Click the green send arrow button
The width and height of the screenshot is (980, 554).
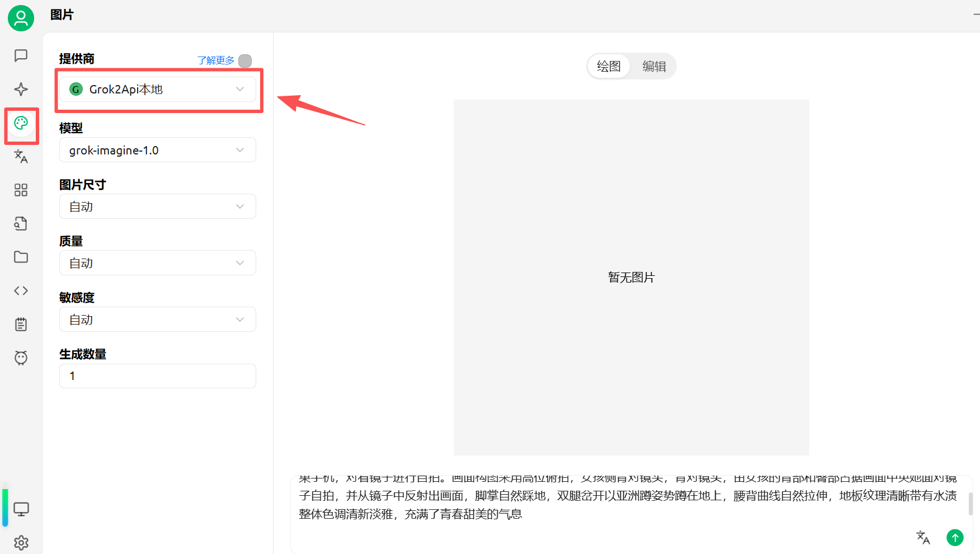pyautogui.click(x=955, y=537)
